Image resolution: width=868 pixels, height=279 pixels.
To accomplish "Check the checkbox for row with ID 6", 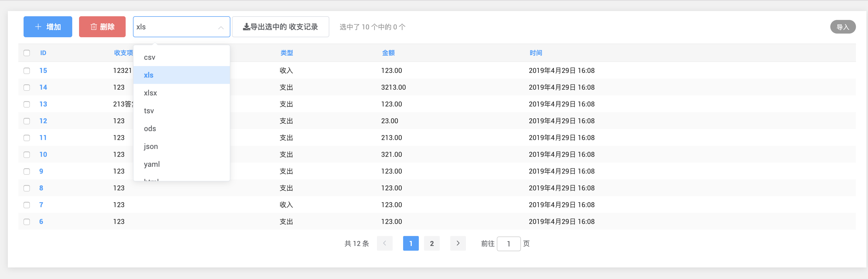I will pyautogui.click(x=27, y=222).
